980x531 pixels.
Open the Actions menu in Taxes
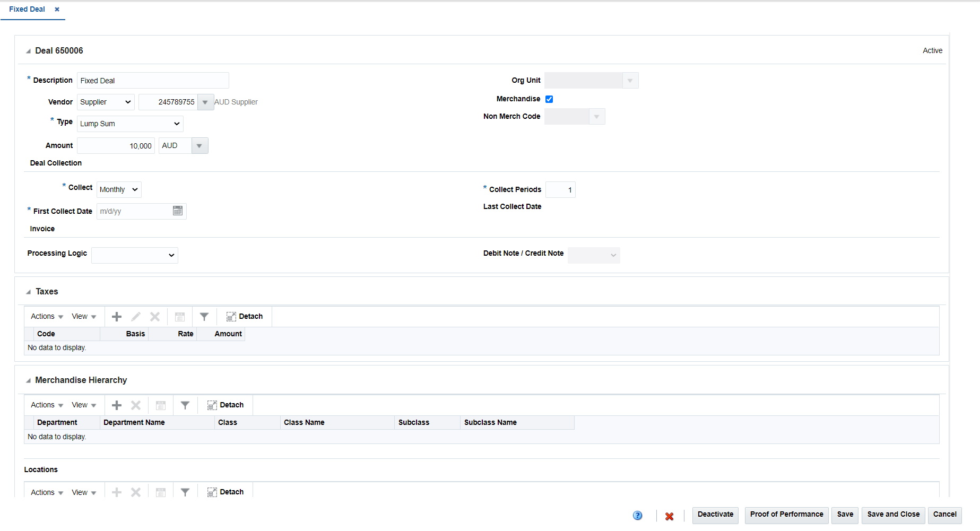click(x=47, y=317)
